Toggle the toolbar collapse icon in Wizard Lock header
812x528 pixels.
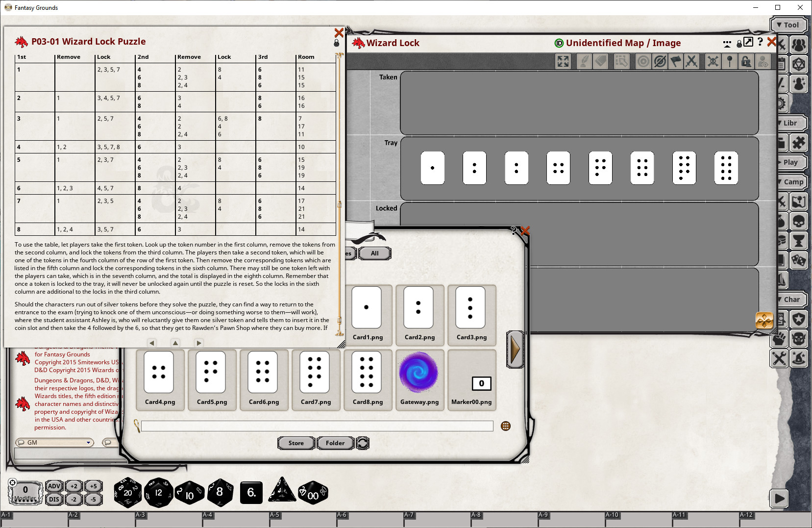[x=727, y=44]
